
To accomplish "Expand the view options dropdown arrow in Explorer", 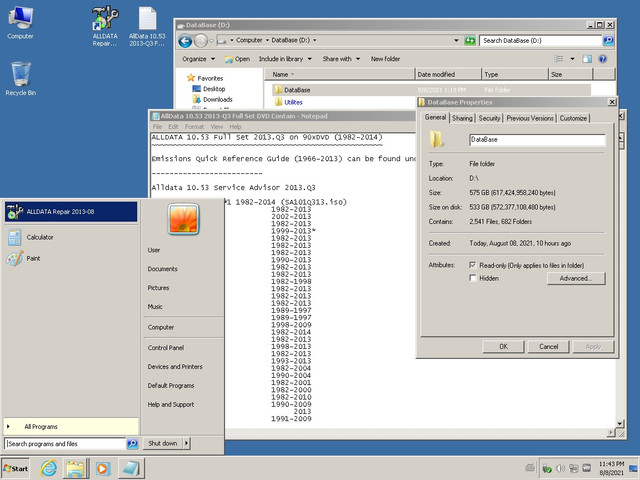I will [572, 59].
